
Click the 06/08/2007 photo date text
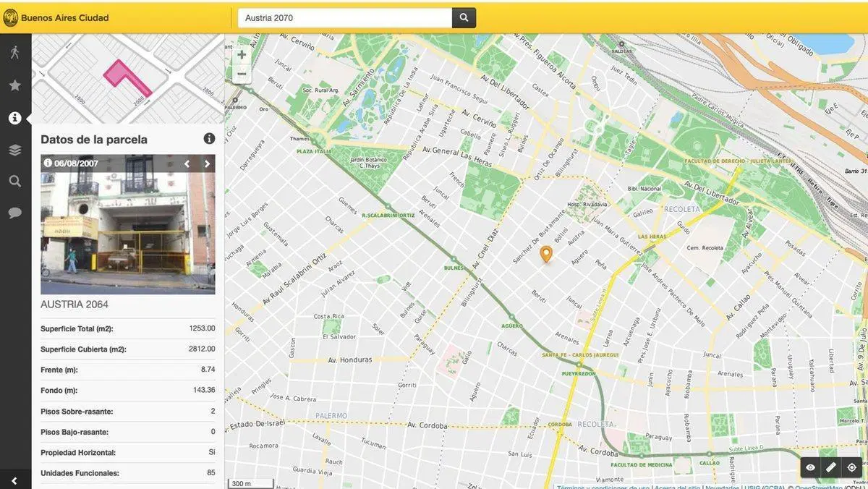[x=76, y=163]
